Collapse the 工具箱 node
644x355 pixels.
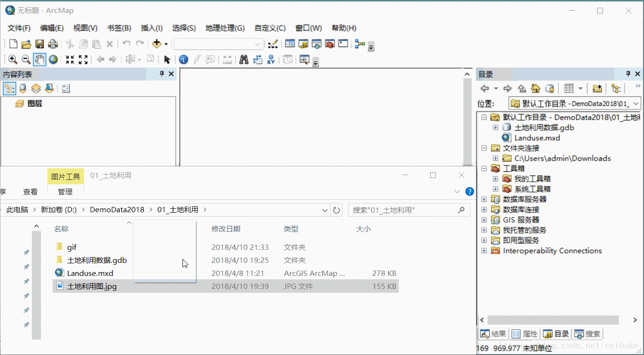(x=484, y=168)
